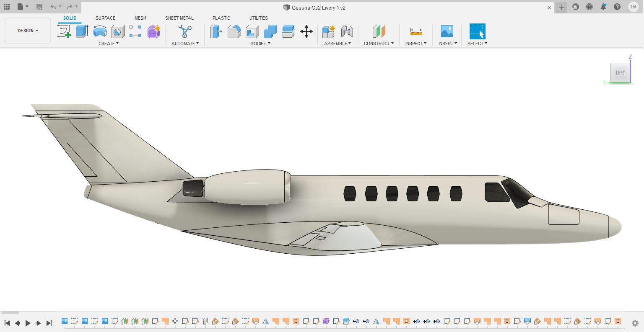Expand the CONSTRUCT menu
The image size is (644, 332).
(379, 44)
